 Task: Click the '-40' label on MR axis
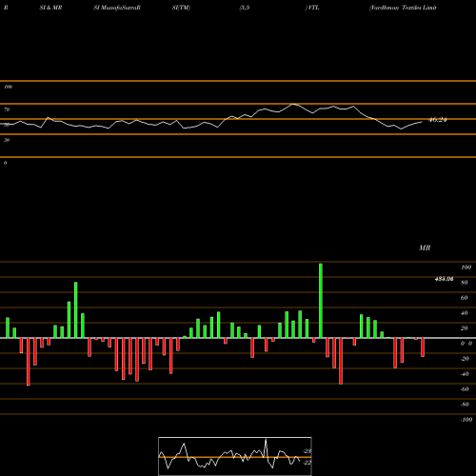(x=465, y=374)
